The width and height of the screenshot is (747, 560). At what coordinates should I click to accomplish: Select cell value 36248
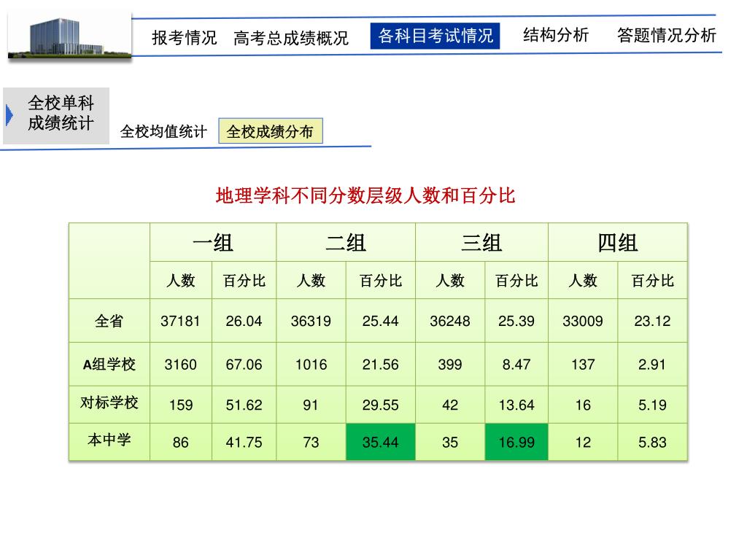coord(450,321)
